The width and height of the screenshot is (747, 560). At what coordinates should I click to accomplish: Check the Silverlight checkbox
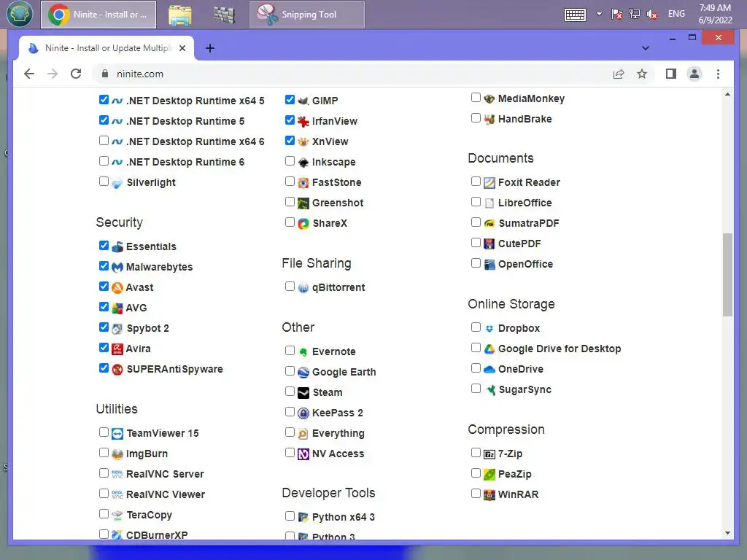point(104,181)
